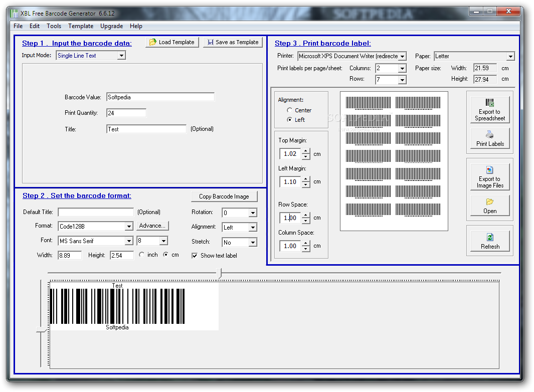Viewport: 534px width, 392px height.
Task: Select Left alignment radio button
Action: tap(289, 119)
